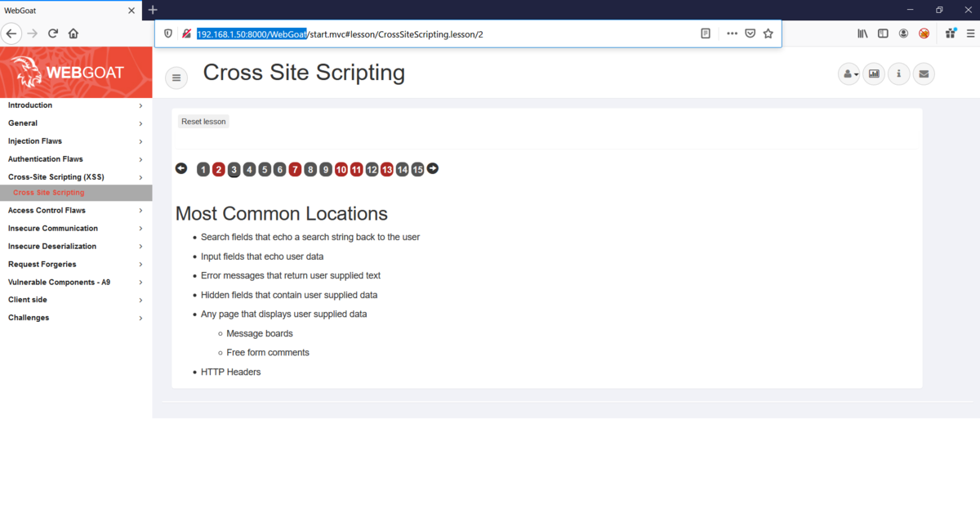The width and height of the screenshot is (980, 526).
Task: Expand the Introduction category
Action: [76, 105]
